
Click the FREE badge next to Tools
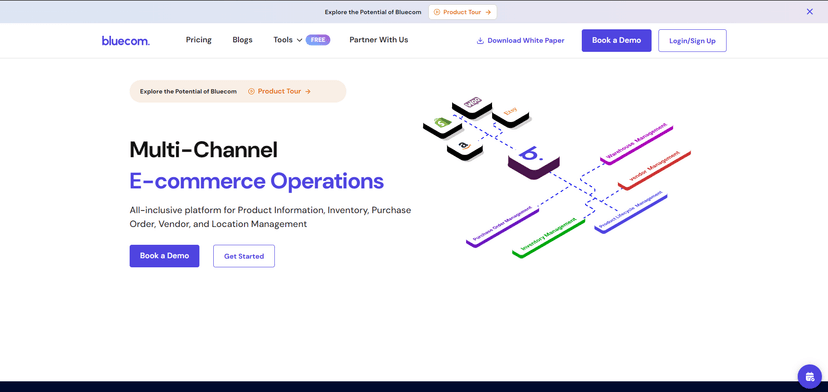click(318, 40)
